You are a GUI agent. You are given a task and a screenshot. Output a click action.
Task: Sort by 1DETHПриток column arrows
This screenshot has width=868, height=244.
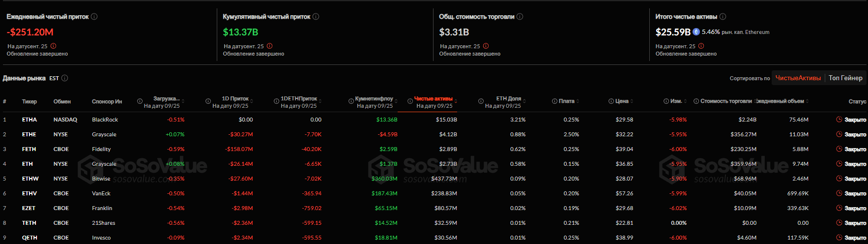click(320, 101)
